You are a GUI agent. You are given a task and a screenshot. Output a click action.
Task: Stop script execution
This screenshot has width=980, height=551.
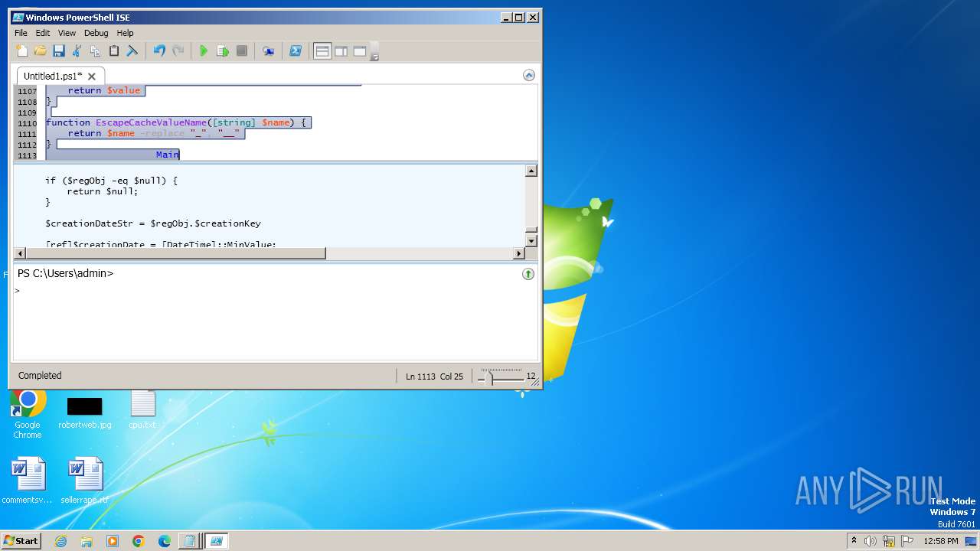click(241, 51)
